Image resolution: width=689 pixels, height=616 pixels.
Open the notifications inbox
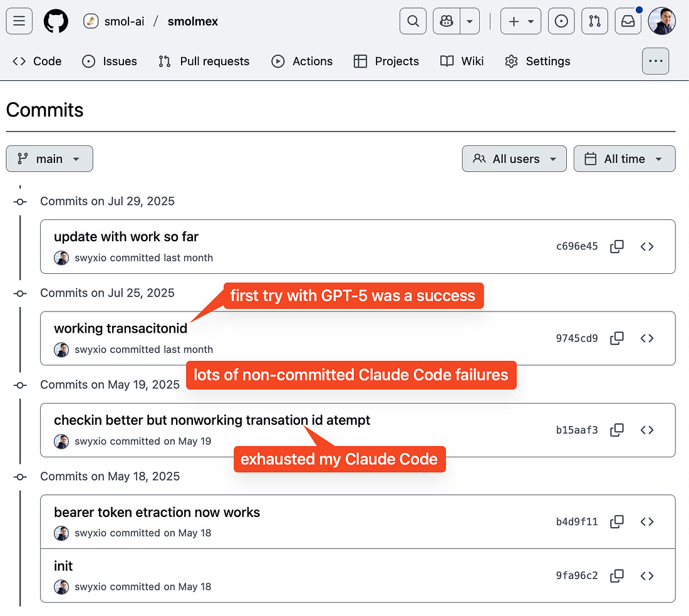628,21
